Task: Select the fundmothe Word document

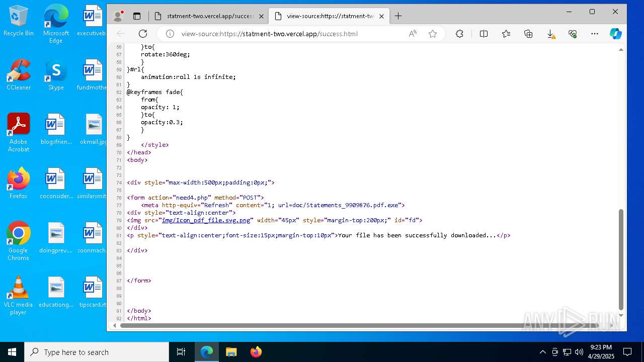Action: [x=93, y=75]
